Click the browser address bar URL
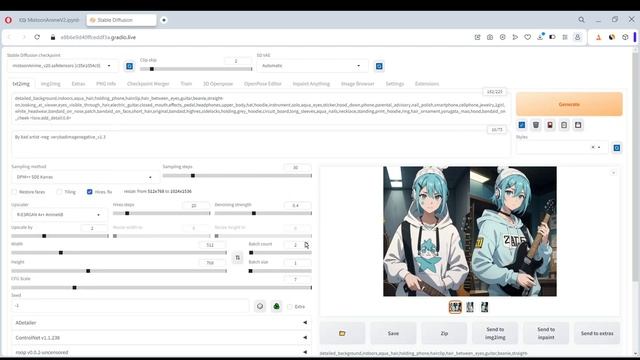The width and height of the screenshot is (640, 360). point(98,37)
